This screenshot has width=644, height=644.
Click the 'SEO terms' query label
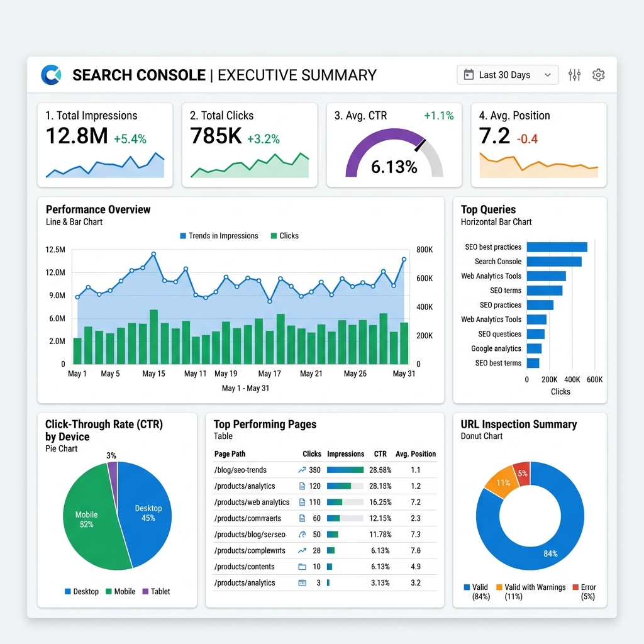coord(506,291)
